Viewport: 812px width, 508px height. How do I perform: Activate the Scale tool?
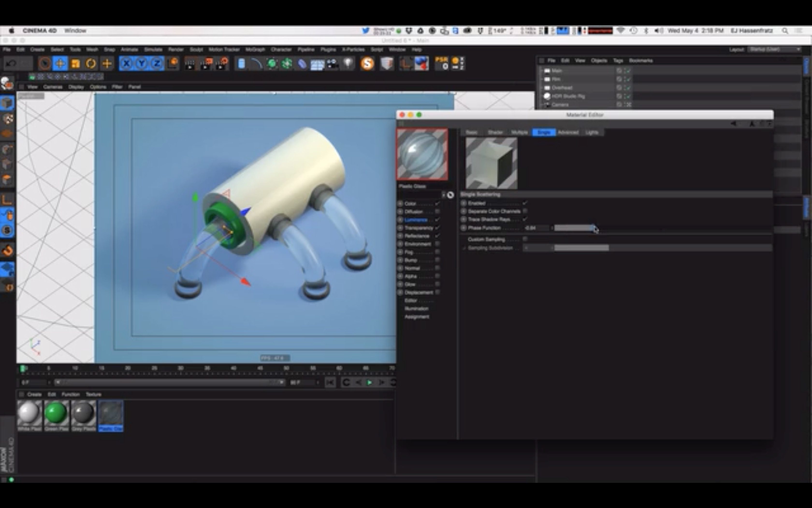click(75, 63)
